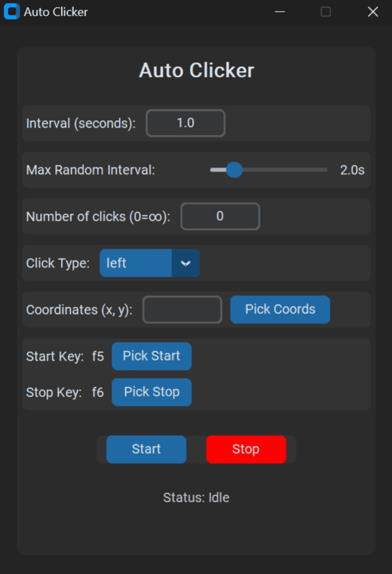Viewport: 392px width, 574px height.
Task: Click the Auto Clicker app logo icon
Action: 11,12
